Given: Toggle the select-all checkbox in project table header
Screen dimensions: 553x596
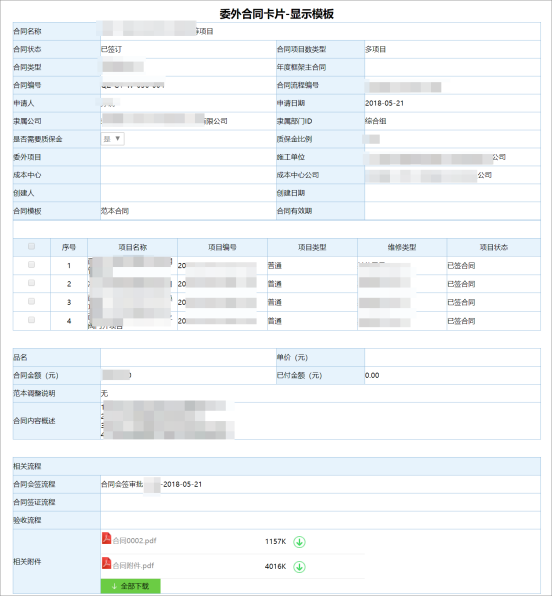Looking at the screenshot, I should click(32, 246).
